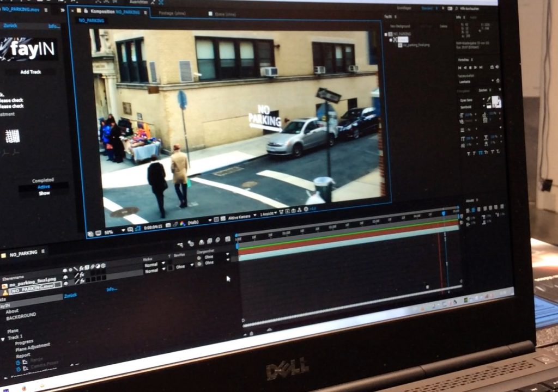Select the Plane Adjustment property
This screenshot has width=558, height=392.
tap(33, 347)
